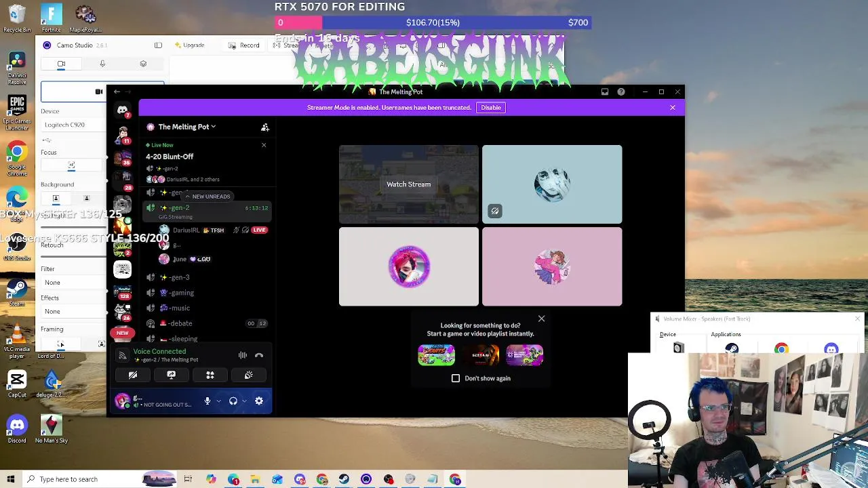Disconnect from voice with hang-up icon
This screenshot has width=868, height=488.
[x=259, y=355]
